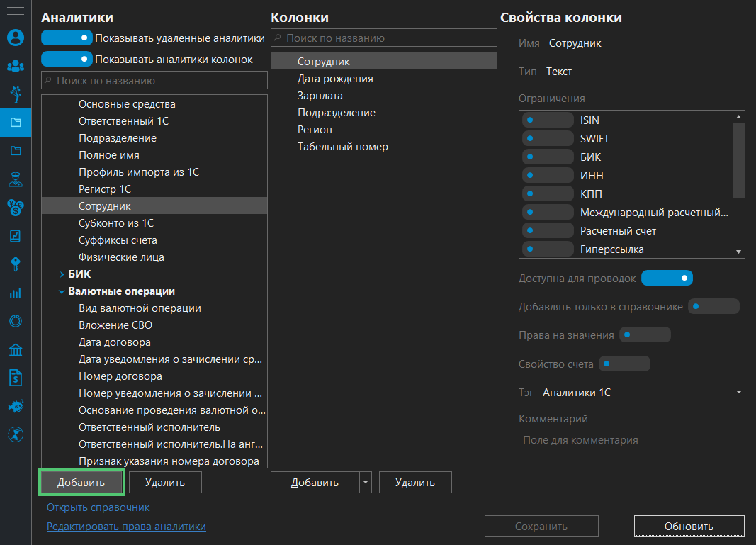Disable the Доступна для проводок toggle
This screenshot has height=545, width=756.
pyautogui.click(x=667, y=278)
